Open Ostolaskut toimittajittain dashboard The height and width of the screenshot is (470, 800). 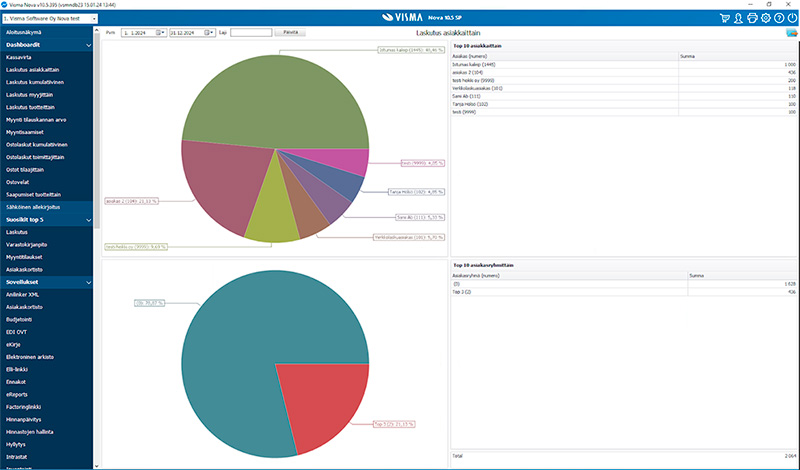point(35,157)
